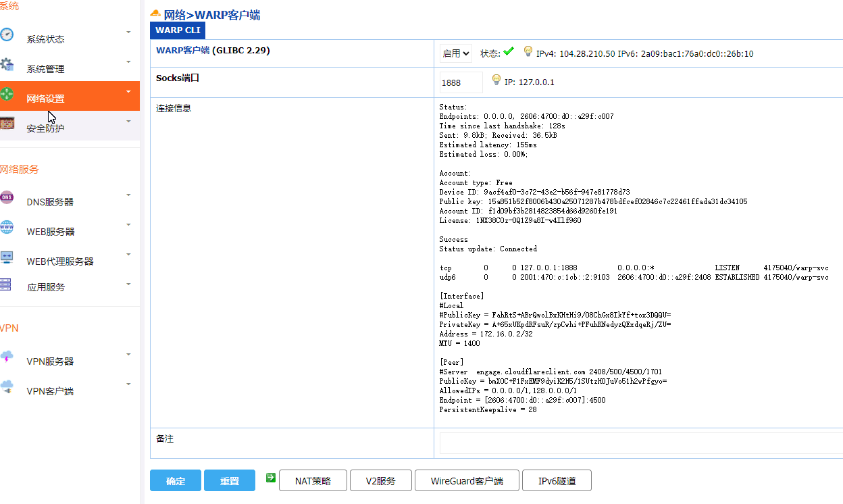Click the 'Account type: Free' line
This screenshot has width=843, height=504.
pyautogui.click(x=476, y=182)
